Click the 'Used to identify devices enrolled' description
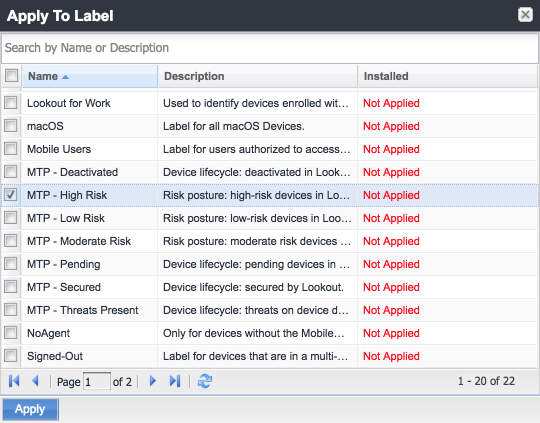540x423 pixels. [256, 103]
